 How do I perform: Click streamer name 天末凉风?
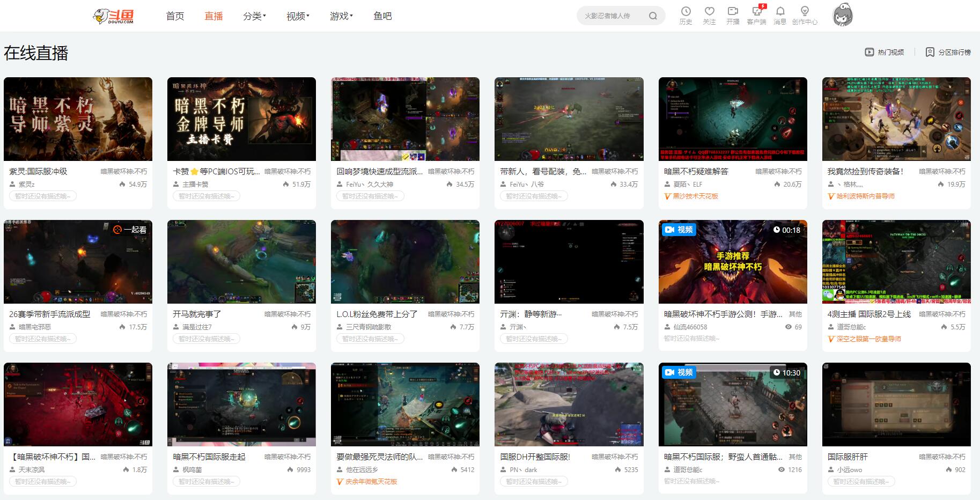pyautogui.click(x=32, y=469)
